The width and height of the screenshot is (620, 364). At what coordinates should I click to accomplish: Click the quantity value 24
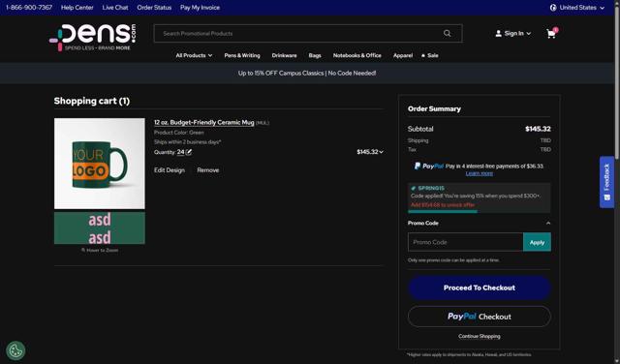click(x=181, y=152)
